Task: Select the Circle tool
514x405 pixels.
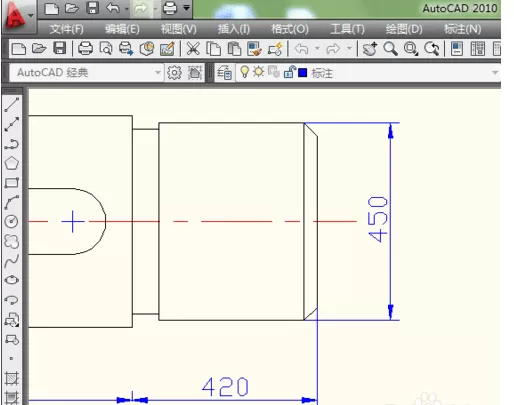Action: (12, 221)
